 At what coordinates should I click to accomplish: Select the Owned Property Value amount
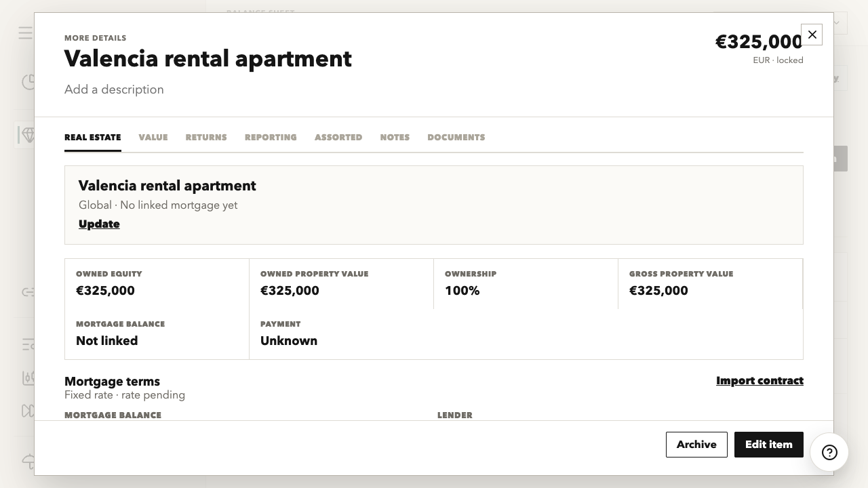(290, 291)
